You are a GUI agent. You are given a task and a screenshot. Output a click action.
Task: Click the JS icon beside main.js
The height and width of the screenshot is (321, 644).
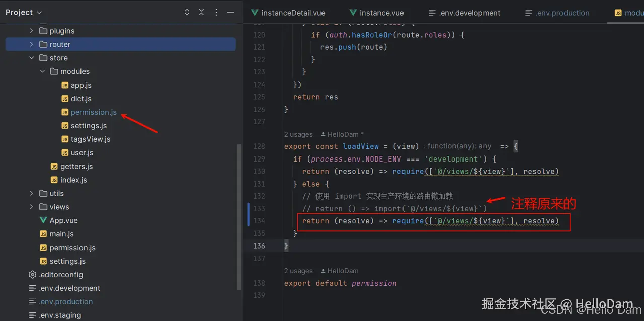pyautogui.click(x=43, y=234)
